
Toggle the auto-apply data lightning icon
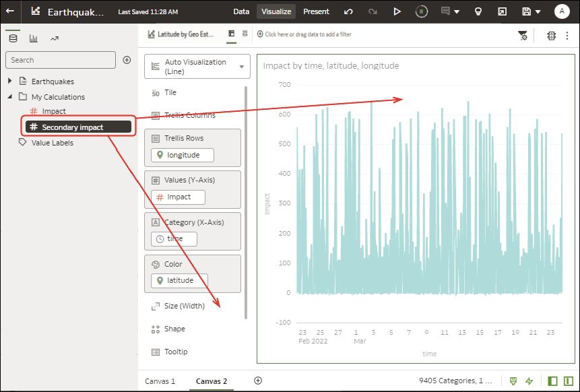click(529, 381)
